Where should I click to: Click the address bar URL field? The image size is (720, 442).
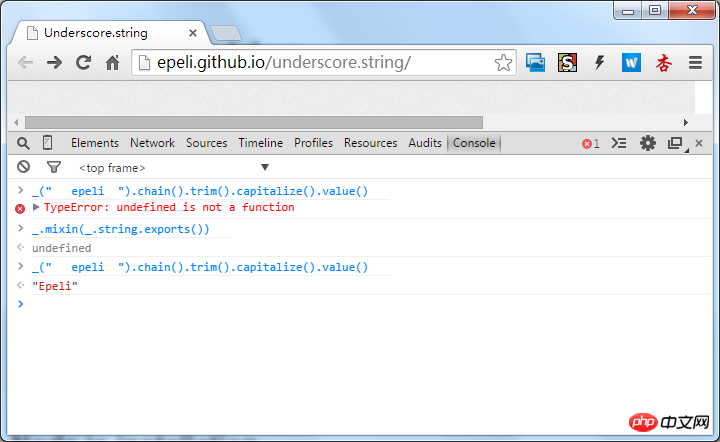tap(324, 62)
